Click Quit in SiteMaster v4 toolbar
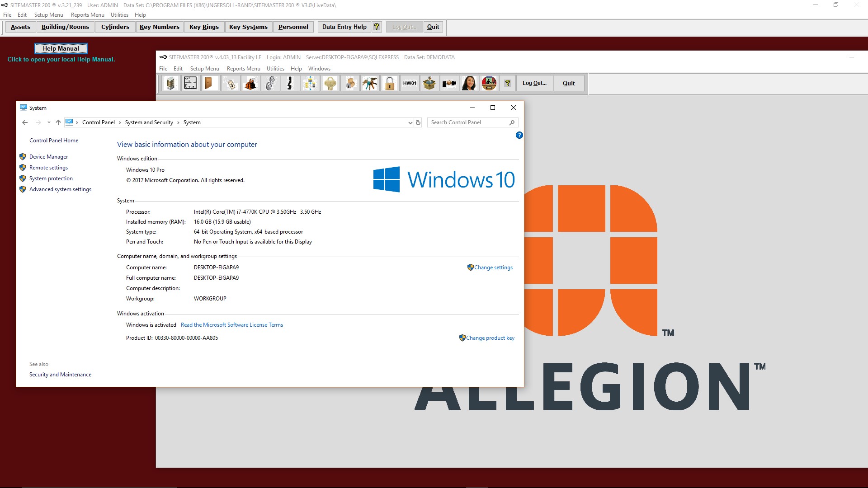Viewport: 868px width, 488px height. 569,83
